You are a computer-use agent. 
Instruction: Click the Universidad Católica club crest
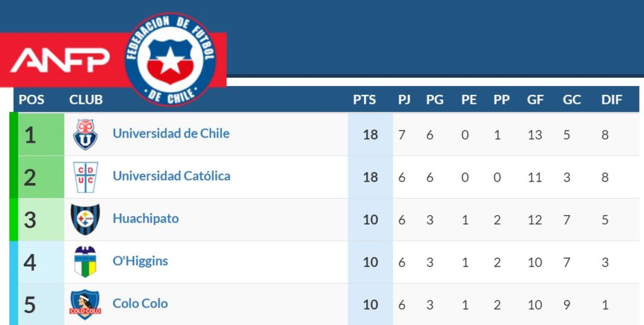[86, 177]
